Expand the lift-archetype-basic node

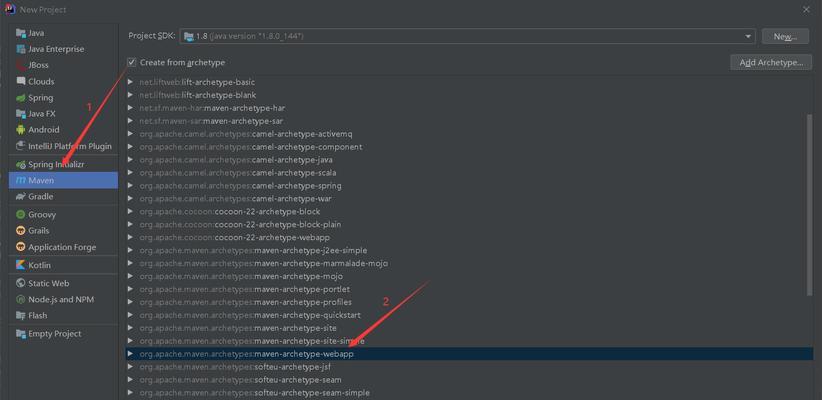coord(130,82)
